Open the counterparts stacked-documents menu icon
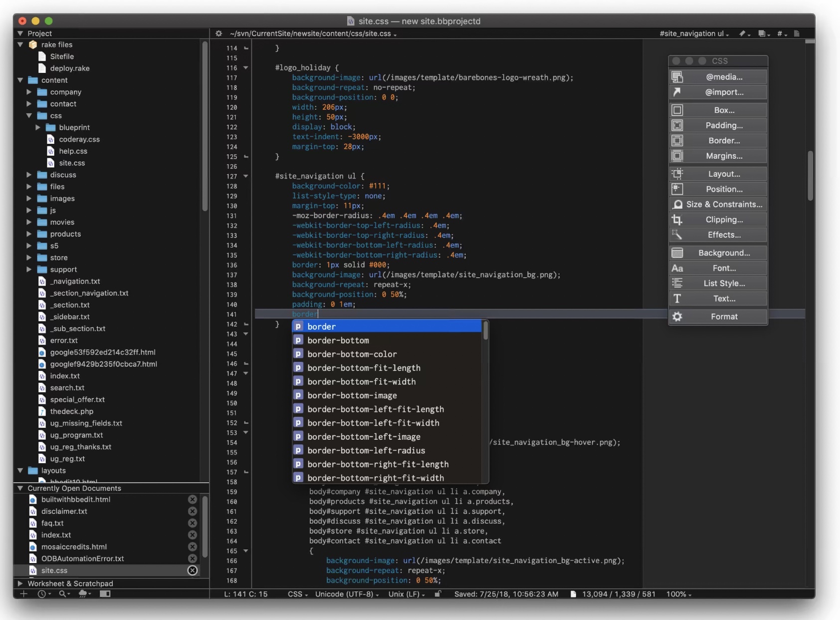This screenshot has width=840, height=620. [x=762, y=33]
